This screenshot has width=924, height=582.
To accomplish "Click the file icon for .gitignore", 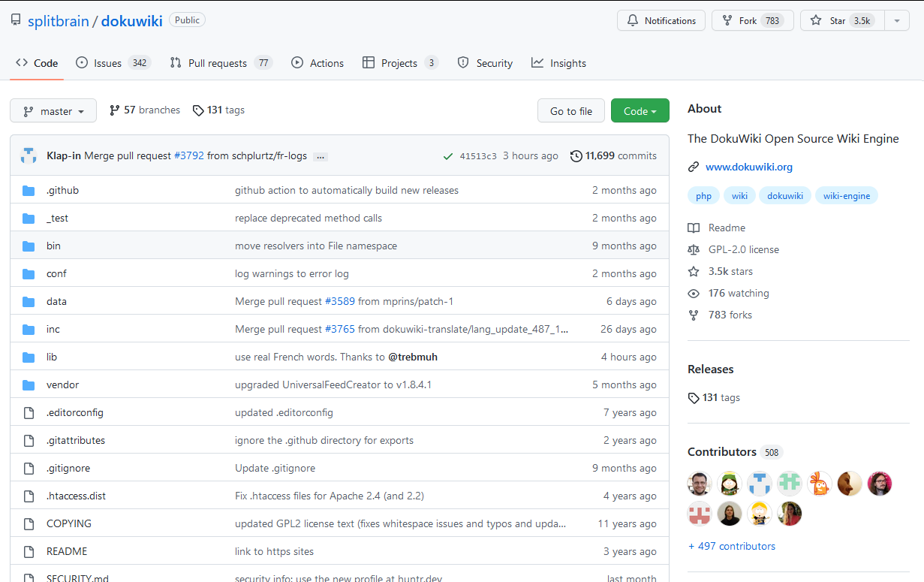I will tap(29, 469).
